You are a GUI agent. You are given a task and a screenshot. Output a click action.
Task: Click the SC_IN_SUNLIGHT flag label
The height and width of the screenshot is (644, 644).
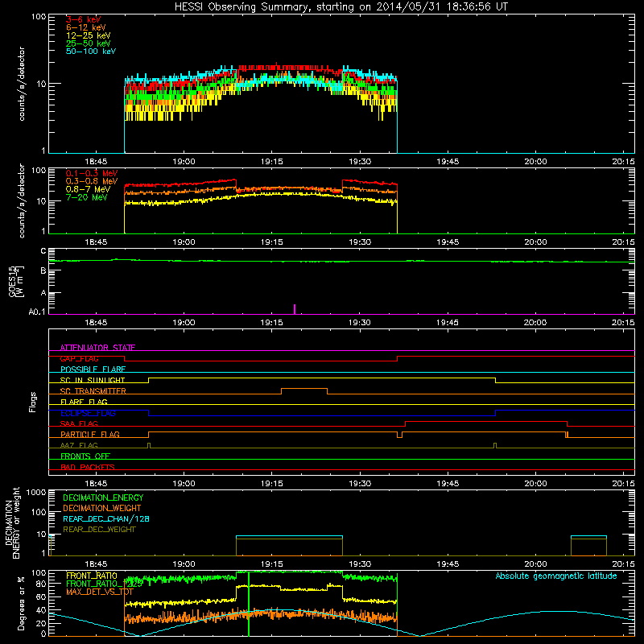click(93, 380)
